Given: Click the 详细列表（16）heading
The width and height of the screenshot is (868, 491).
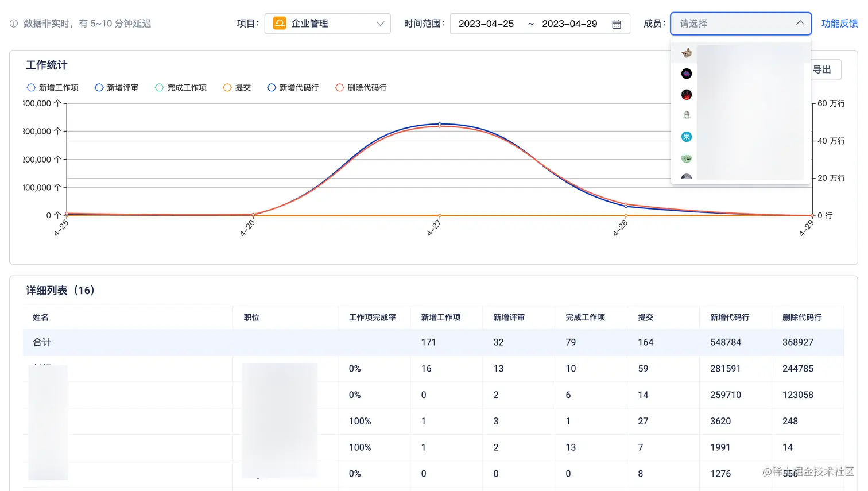Looking at the screenshot, I should click(x=60, y=291).
